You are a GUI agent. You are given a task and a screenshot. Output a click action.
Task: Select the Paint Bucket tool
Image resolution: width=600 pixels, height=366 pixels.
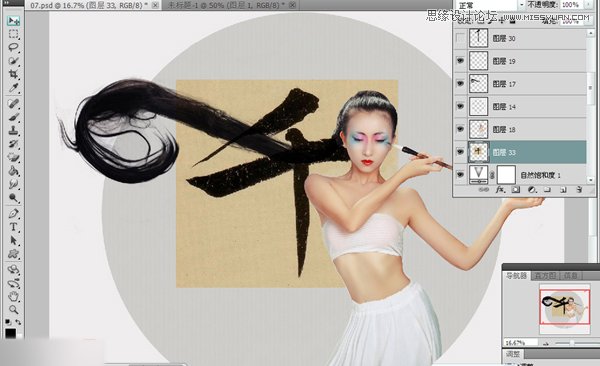(14, 171)
